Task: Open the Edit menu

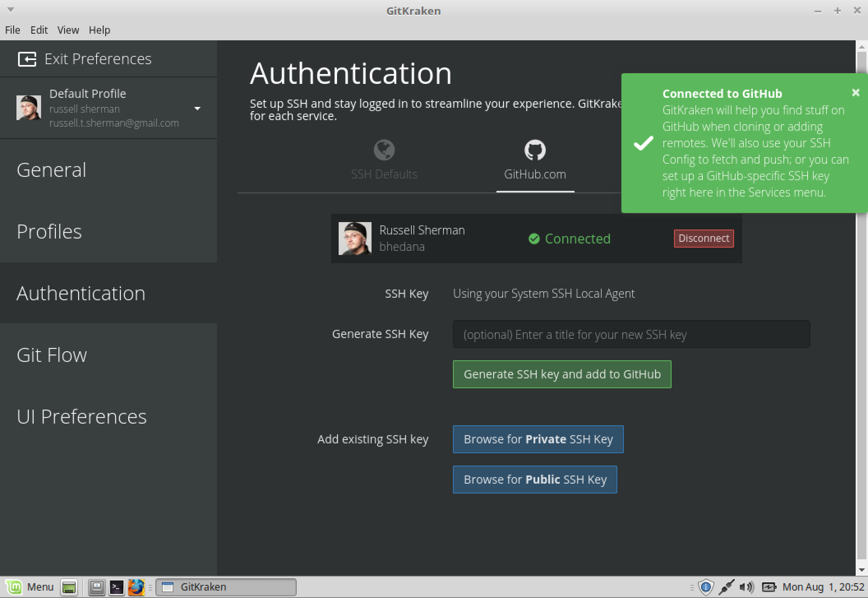Action: [x=39, y=30]
